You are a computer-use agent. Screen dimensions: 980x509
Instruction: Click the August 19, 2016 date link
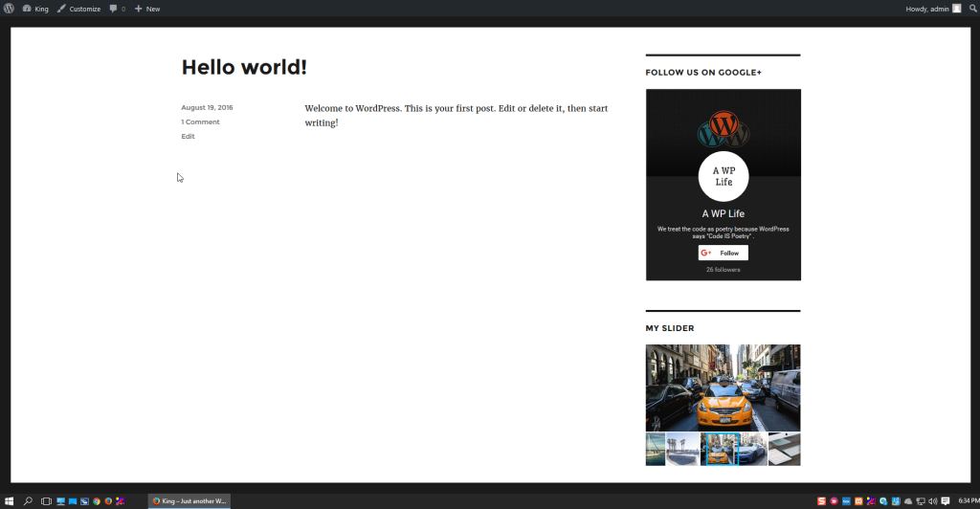pyautogui.click(x=207, y=107)
